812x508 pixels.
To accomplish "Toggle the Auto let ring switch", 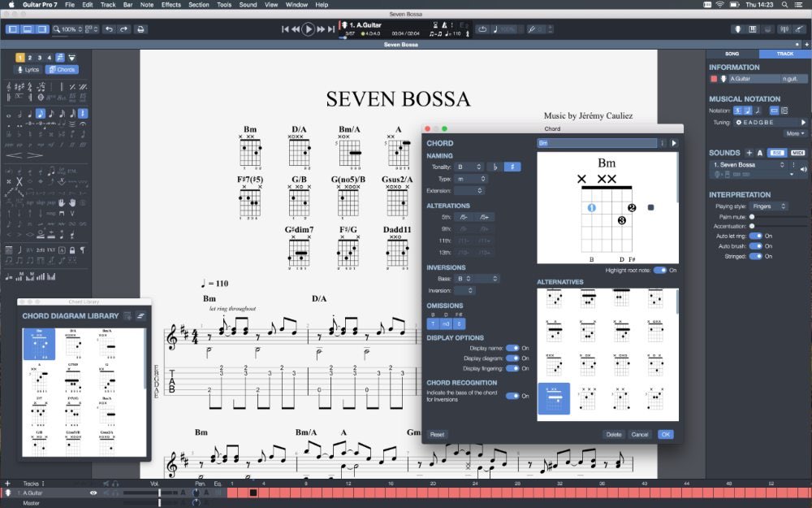I will (x=755, y=236).
